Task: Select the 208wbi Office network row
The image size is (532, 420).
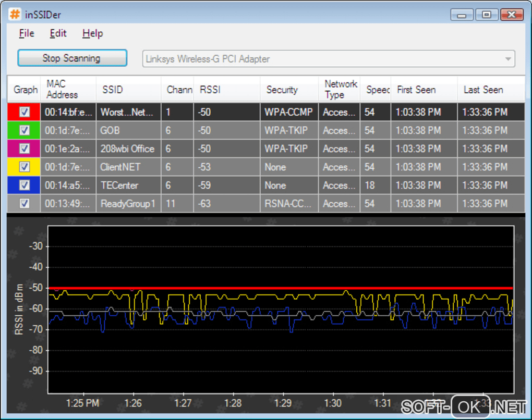Action: pyautogui.click(x=127, y=149)
